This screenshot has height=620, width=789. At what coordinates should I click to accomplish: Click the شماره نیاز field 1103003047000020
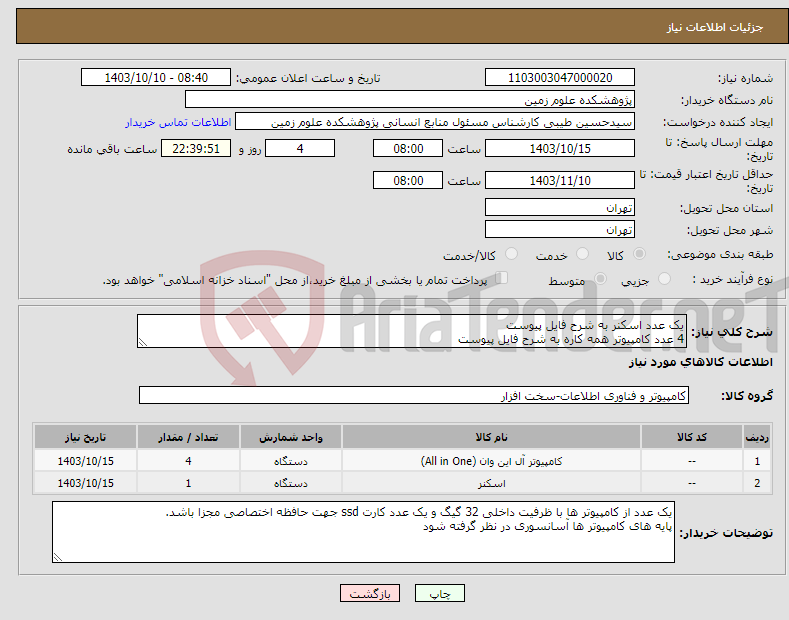560,78
